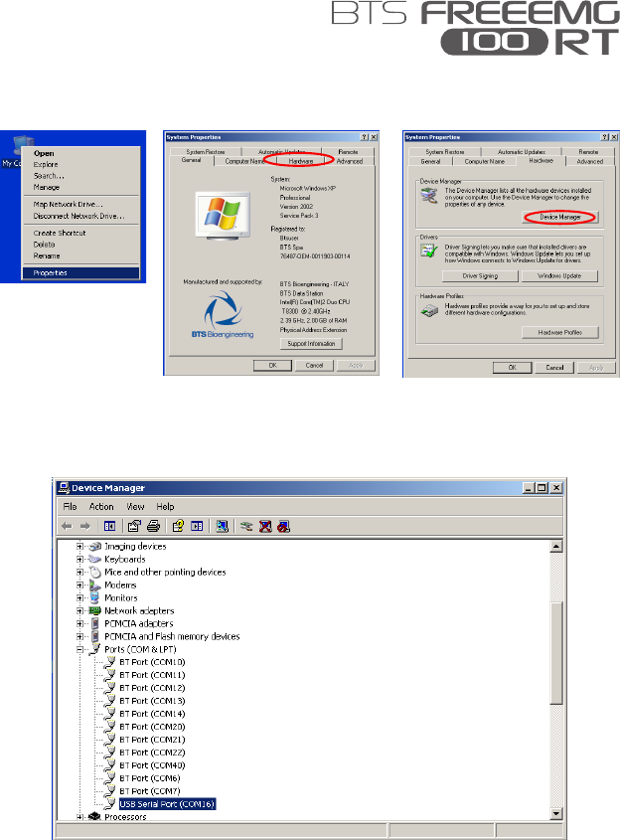620x840 pixels.
Task: Click the Monitors category icon
Action: [95, 597]
